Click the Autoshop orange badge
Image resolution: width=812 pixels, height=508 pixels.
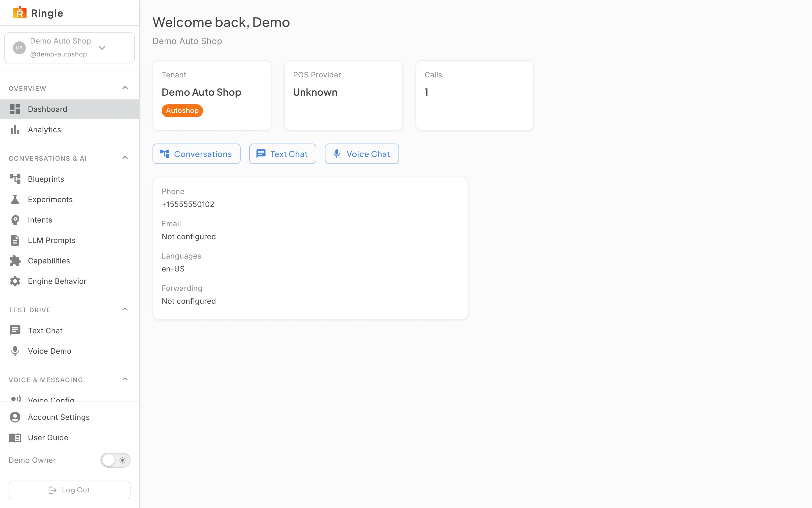pos(182,110)
